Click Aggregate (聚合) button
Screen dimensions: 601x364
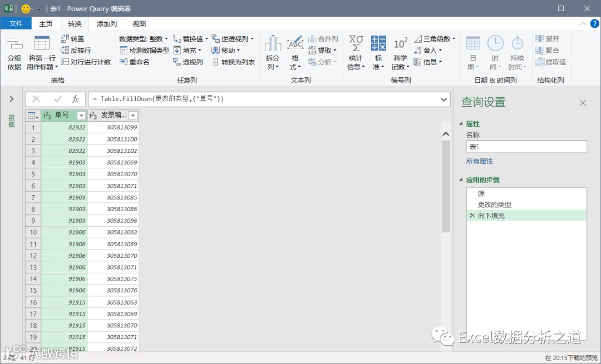548,50
